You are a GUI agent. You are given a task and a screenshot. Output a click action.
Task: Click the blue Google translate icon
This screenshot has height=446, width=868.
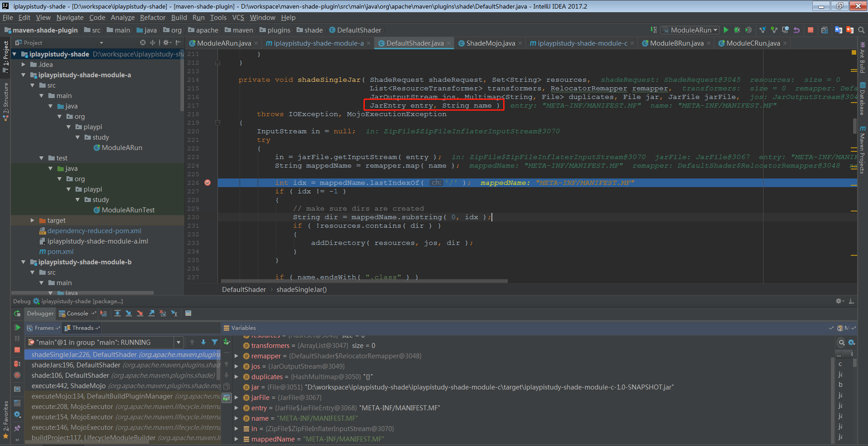coord(839,30)
